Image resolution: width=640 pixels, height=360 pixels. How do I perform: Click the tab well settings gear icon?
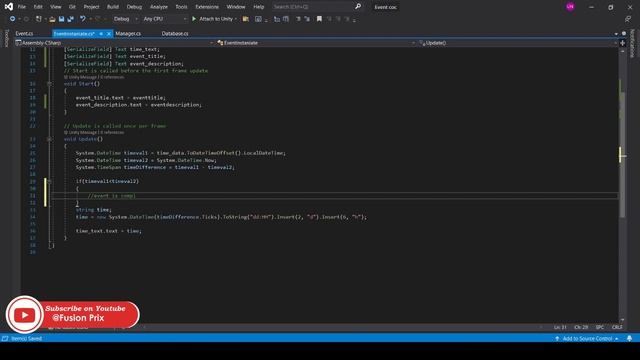tap(624, 33)
